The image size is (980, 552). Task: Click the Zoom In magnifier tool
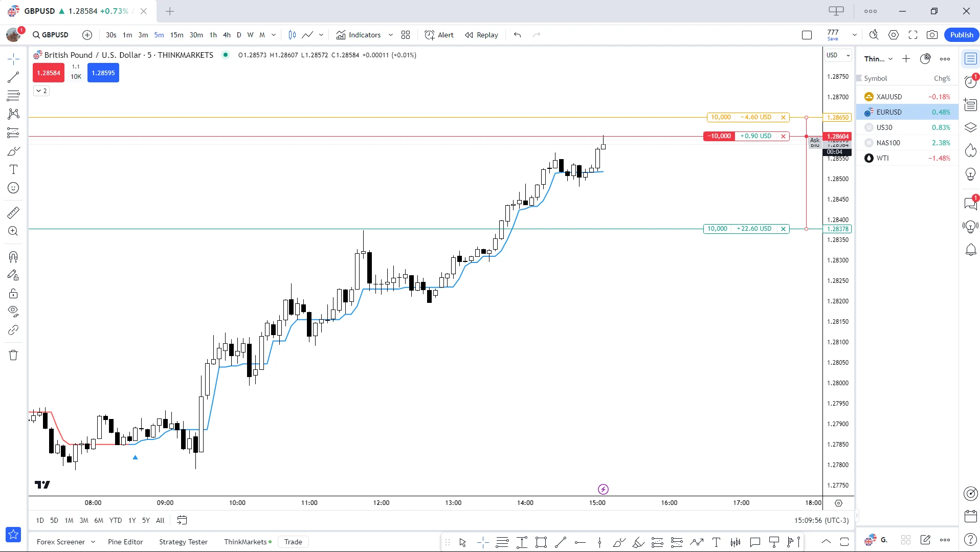13,231
